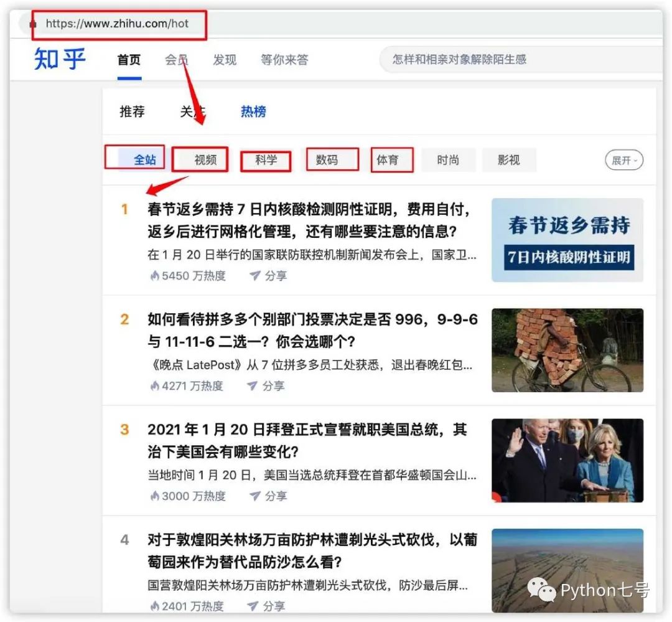Go to the 会员 nav item
The height and width of the screenshot is (622, 672).
click(177, 60)
